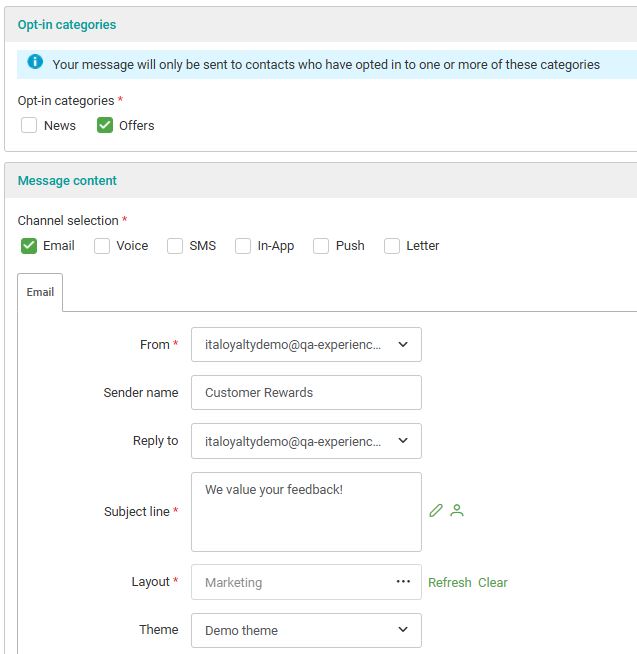Image resolution: width=637 pixels, height=654 pixels.
Task: Focus the Subject line text area
Action: click(306, 512)
